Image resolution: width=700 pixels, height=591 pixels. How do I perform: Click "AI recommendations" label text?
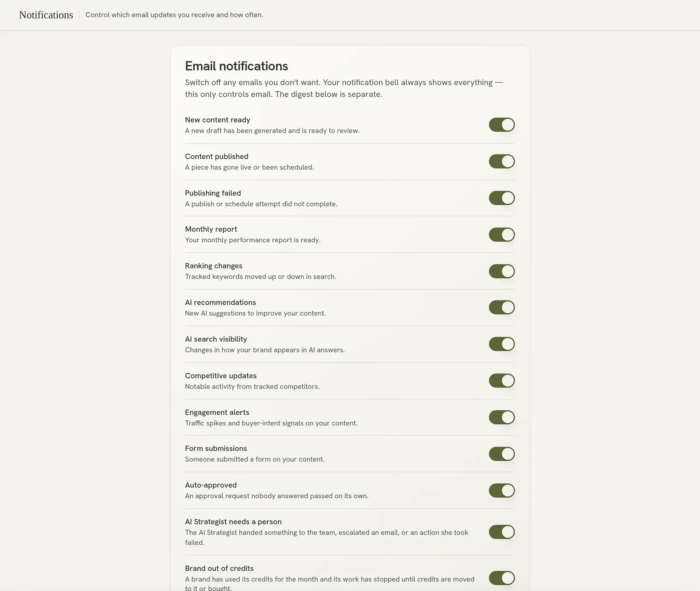[x=220, y=302]
